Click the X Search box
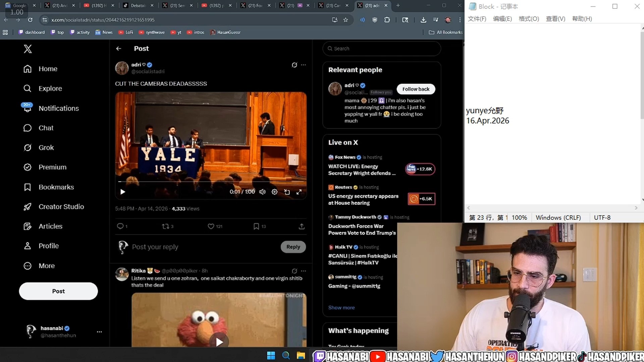Viewport: 644px width, 362px height. 382,49
